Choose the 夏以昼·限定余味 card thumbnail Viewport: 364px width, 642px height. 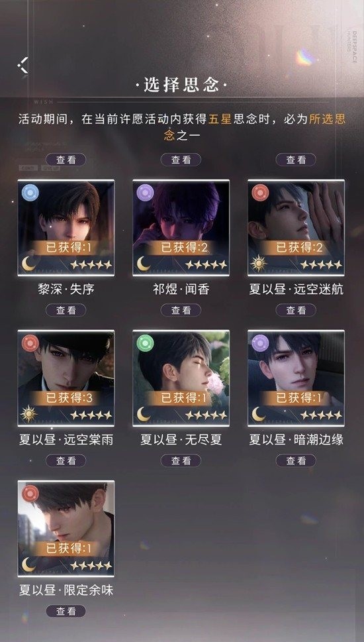click(66, 529)
